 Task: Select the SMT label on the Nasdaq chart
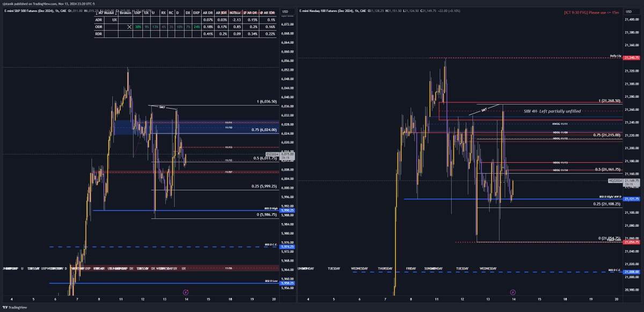click(x=484, y=109)
